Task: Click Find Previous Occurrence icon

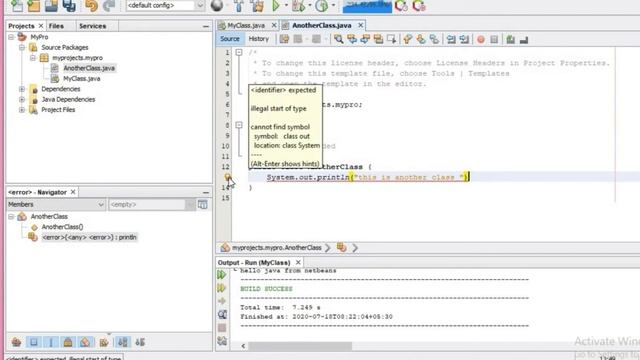Action: 352,39
